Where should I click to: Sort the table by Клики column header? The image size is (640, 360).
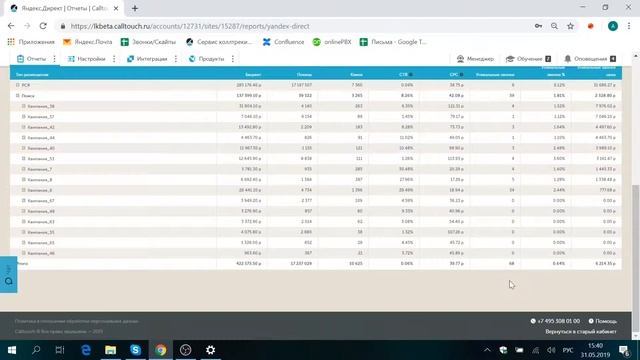pyautogui.click(x=356, y=75)
